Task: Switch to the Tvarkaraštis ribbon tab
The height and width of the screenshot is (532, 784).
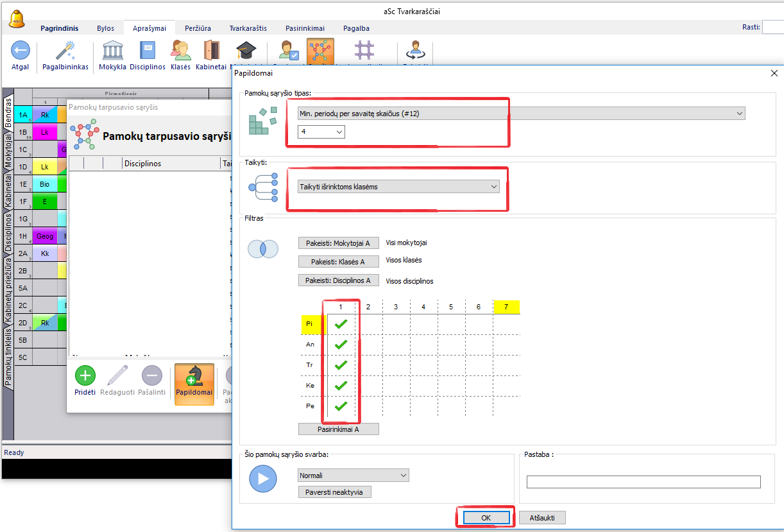Action: click(x=248, y=28)
